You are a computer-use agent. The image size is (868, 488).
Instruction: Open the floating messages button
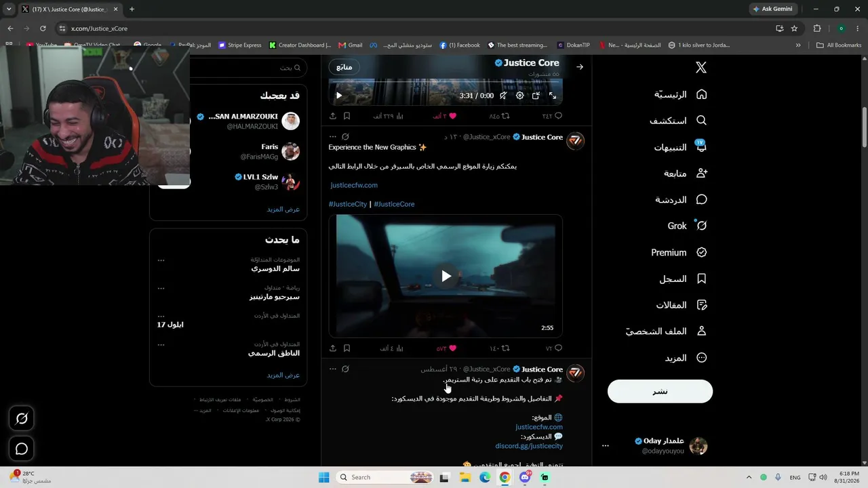tap(22, 449)
